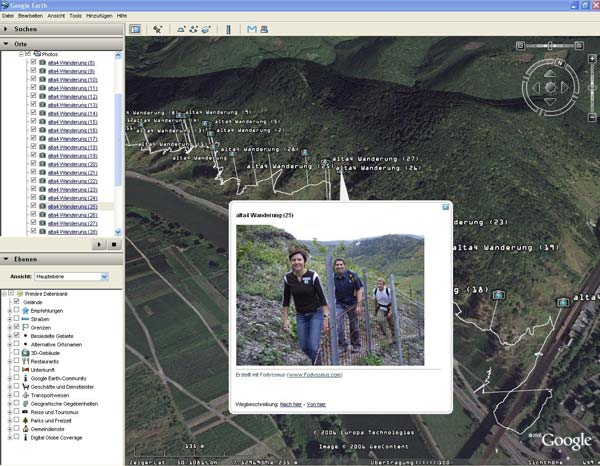Click the navigation right arrow
Screen dimensions: 600x466
point(565,88)
